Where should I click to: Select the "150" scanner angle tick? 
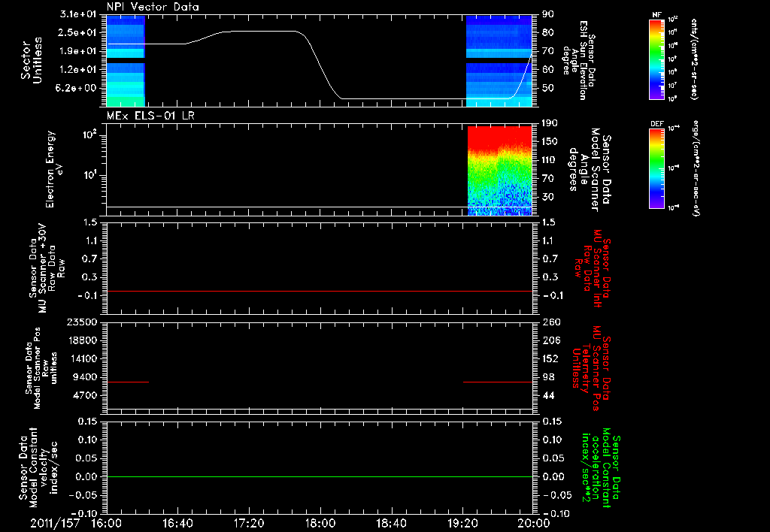[x=548, y=141]
